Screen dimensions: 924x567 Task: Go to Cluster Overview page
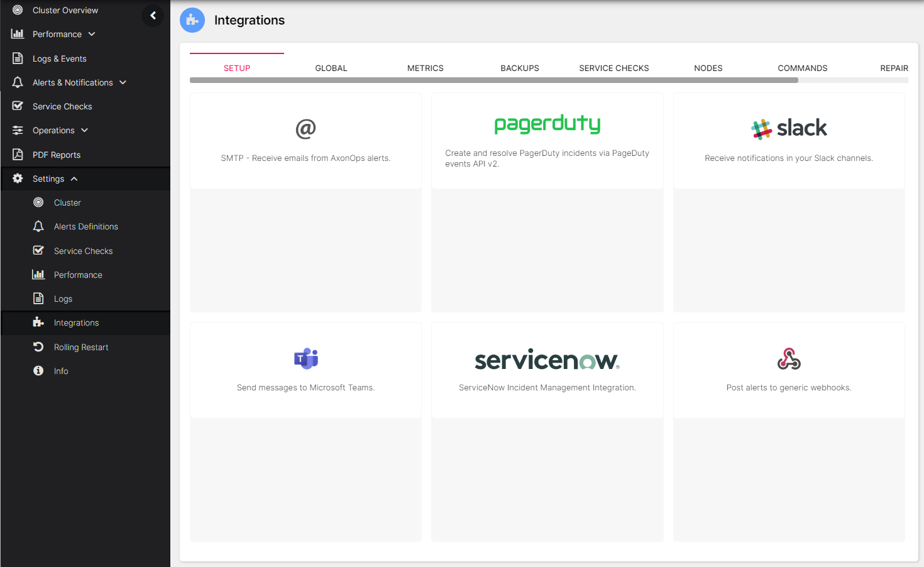point(65,10)
